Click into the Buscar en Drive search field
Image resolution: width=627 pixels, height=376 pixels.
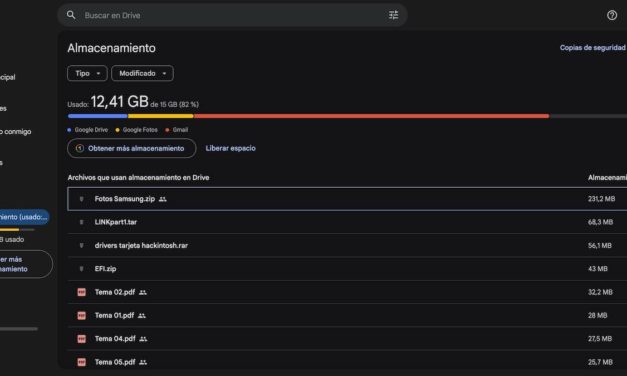point(232,15)
